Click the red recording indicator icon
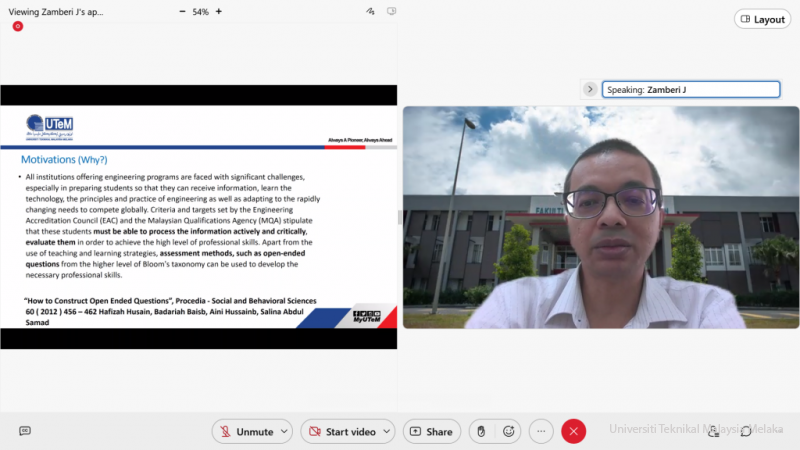This screenshot has width=800, height=450. coord(18,26)
